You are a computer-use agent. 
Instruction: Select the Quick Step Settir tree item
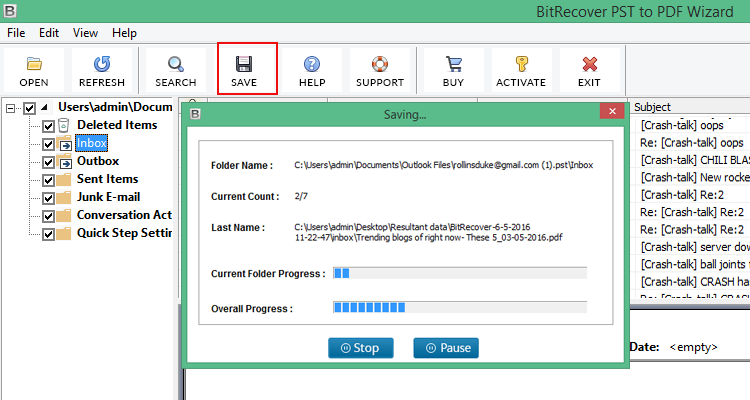(124, 233)
